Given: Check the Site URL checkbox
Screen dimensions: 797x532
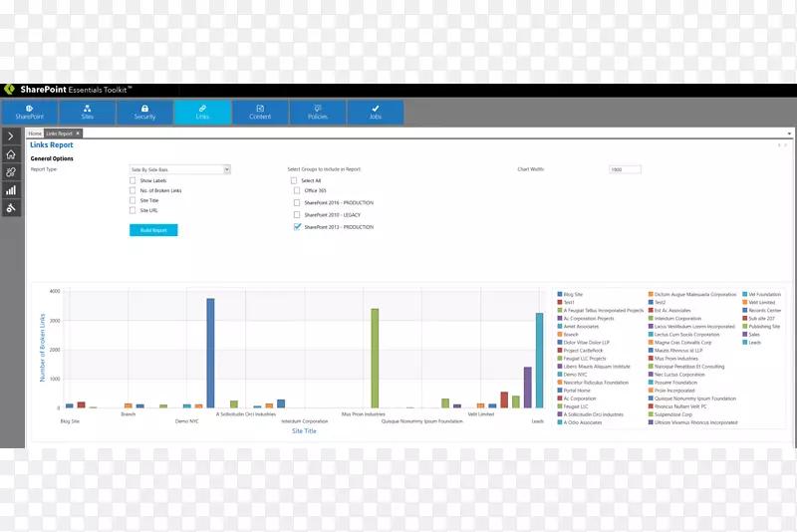Looking at the screenshot, I should point(133,210).
